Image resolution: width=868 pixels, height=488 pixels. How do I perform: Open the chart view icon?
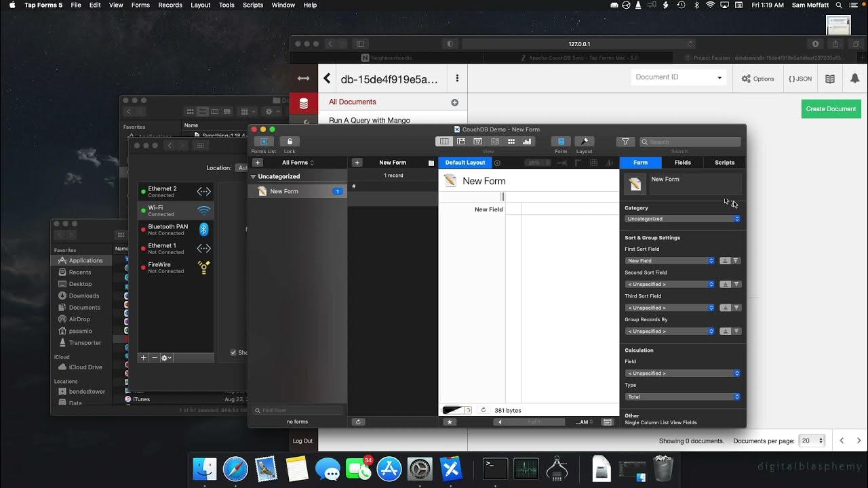click(x=527, y=142)
